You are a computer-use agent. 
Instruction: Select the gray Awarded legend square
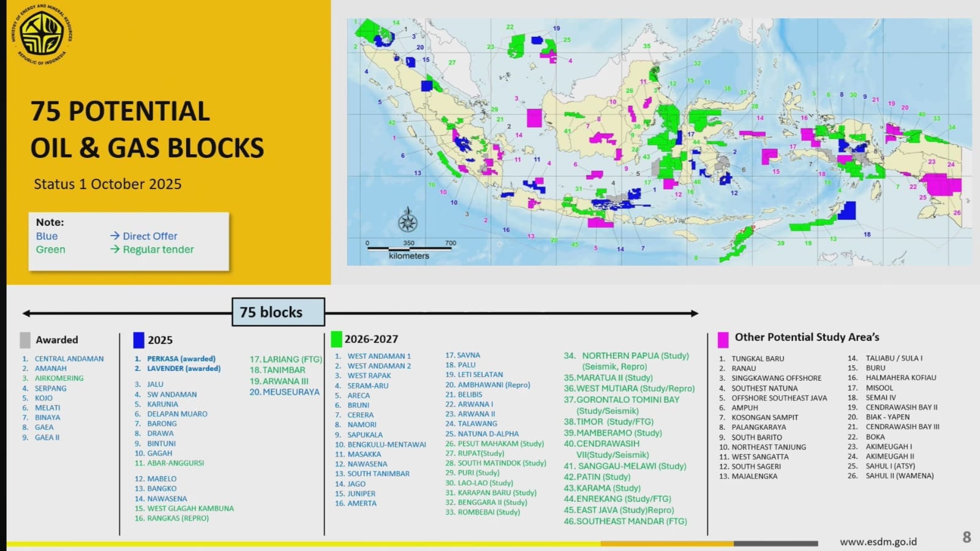pos(25,340)
